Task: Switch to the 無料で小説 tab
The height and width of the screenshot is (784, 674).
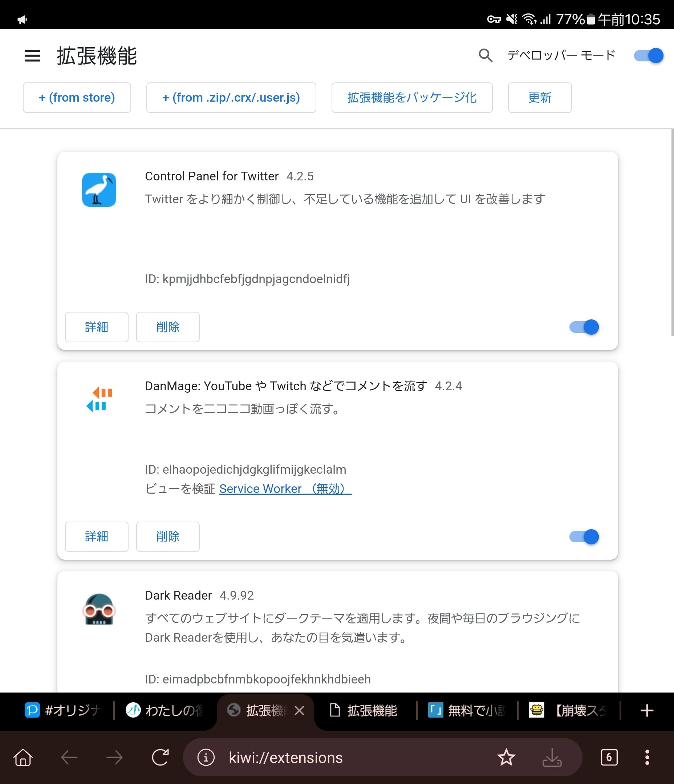Action: click(x=467, y=710)
